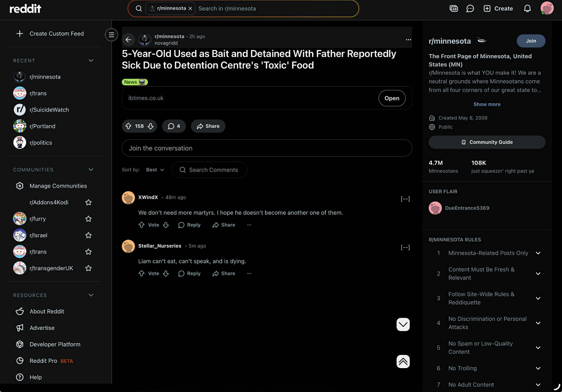The width and height of the screenshot is (562, 392).
Task: Open the post's three-dot options menu
Action: click(408, 40)
